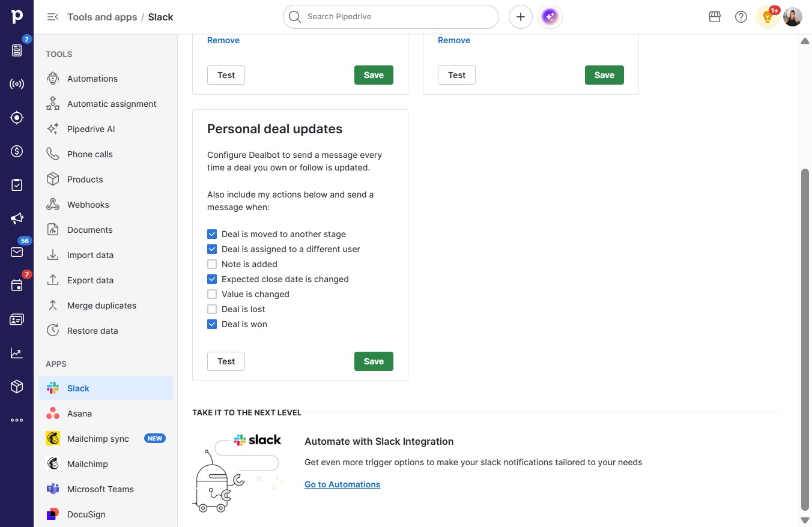Open Documents tool
This screenshot has width=812, height=527.
pyautogui.click(x=106, y=230)
